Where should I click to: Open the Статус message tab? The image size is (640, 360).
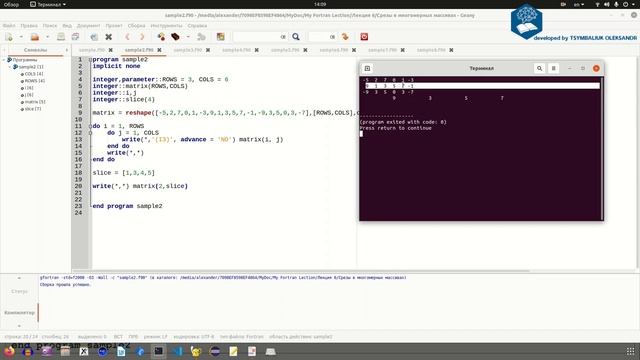point(19,291)
